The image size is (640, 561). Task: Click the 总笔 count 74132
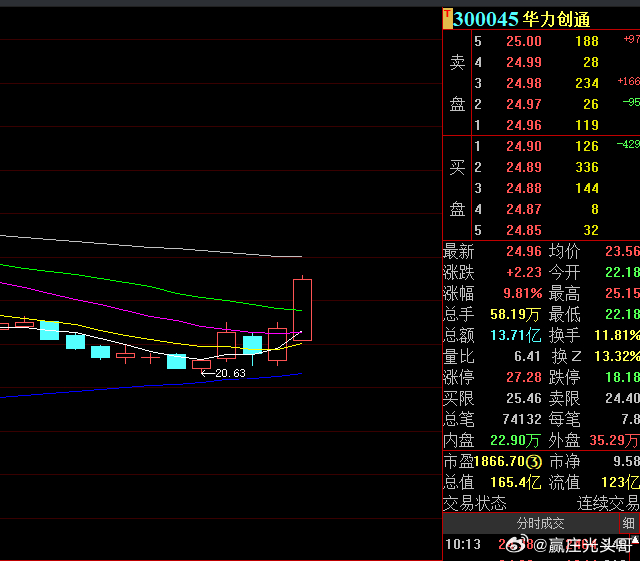[522, 419]
